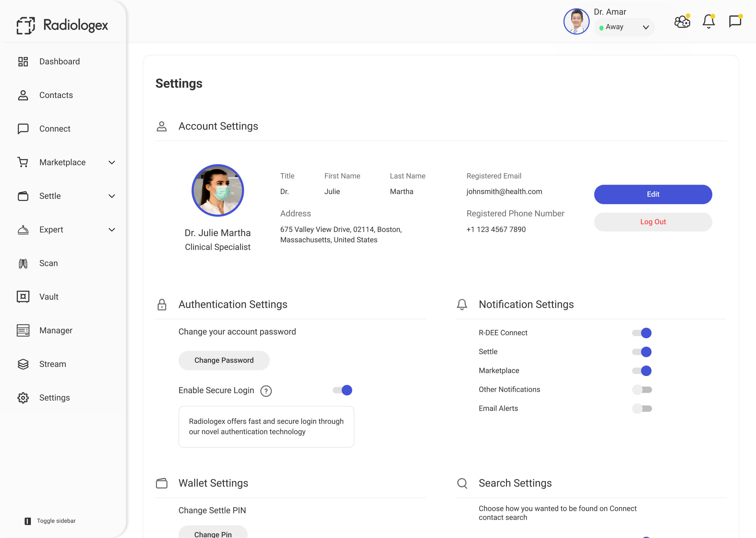This screenshot has height=538, width=756.
Task: Toggle Enable Secure Login switch
Action: pos(342,390)
